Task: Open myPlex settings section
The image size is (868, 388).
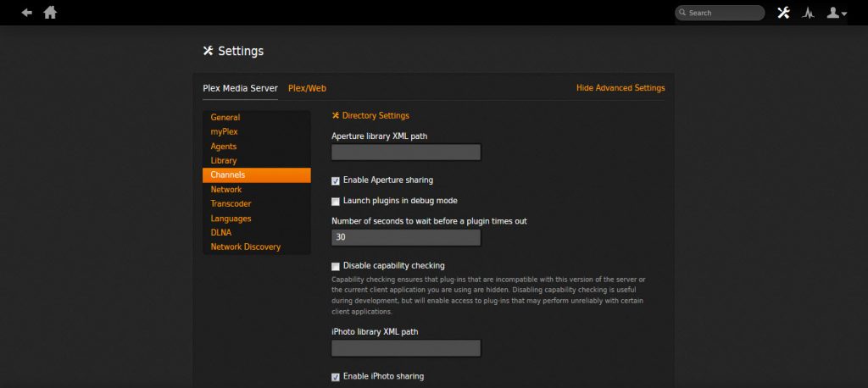Action: pyautogui.click(x=256, y=131)
